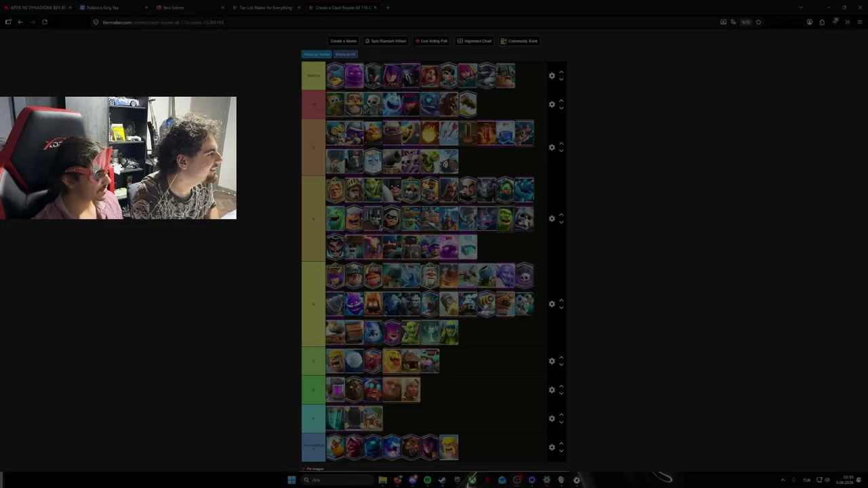Move the bottom blue tier row up

click(561, 443)
